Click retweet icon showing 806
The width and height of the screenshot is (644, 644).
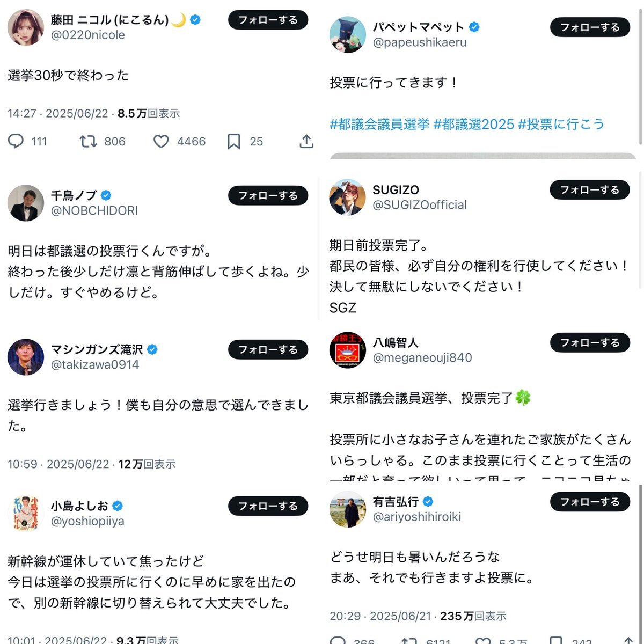(x=88, y=141)
